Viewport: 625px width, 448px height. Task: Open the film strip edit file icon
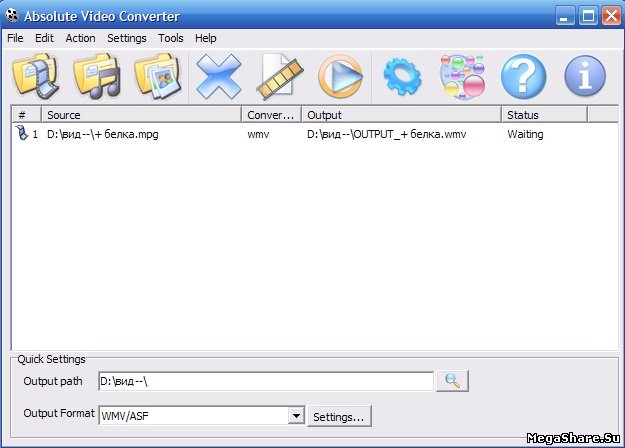point(279,77)
